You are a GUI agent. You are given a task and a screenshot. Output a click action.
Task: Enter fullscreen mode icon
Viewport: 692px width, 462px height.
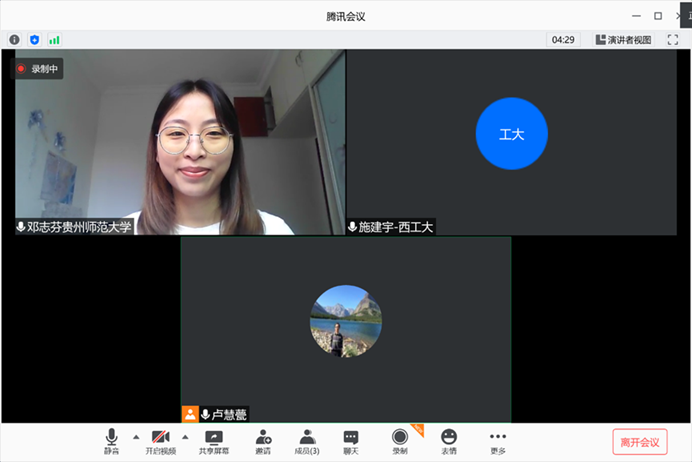point(673,40)
